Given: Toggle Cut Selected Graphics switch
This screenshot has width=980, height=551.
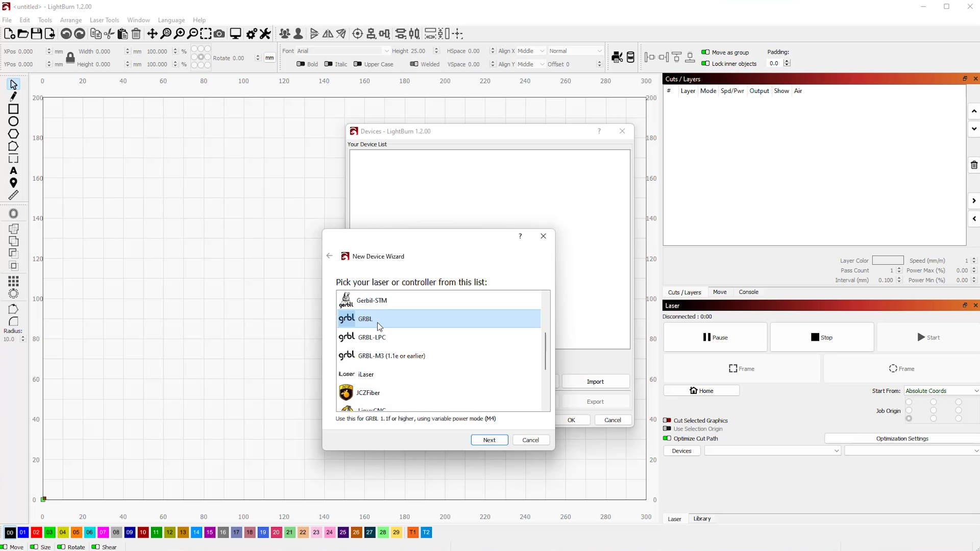Looking at the screenshot, I should [667, 420].
